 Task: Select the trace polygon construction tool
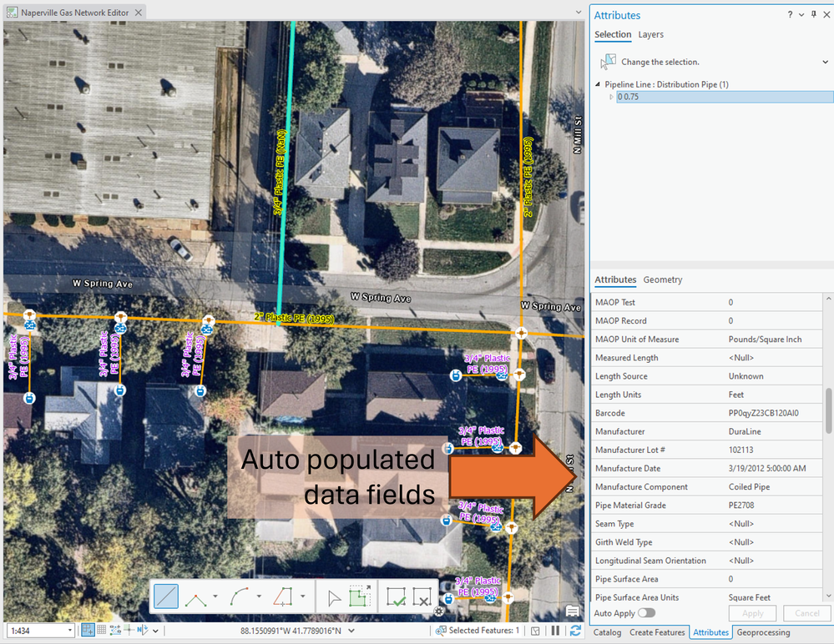pos(283,596)
